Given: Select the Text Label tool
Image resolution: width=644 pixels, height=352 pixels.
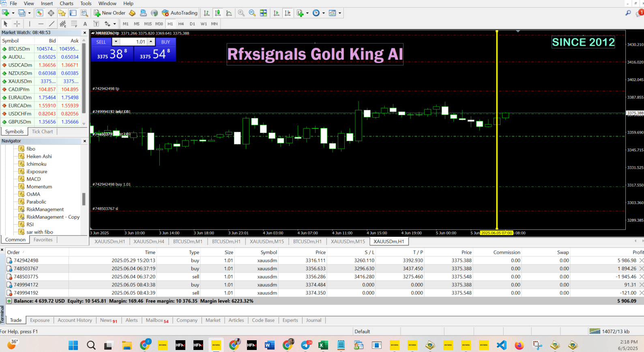Looking at the screenshot, I should coord(96,24).
